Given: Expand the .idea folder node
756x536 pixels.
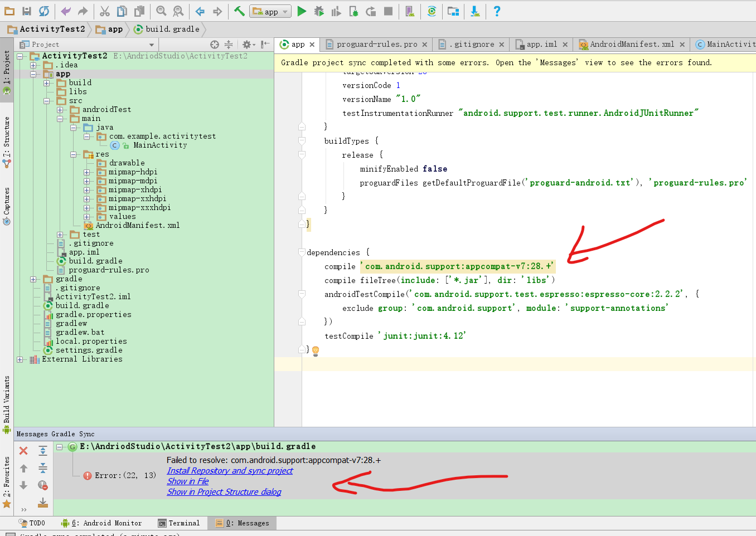Looking at the screenshot, I should tap(33, 65).
